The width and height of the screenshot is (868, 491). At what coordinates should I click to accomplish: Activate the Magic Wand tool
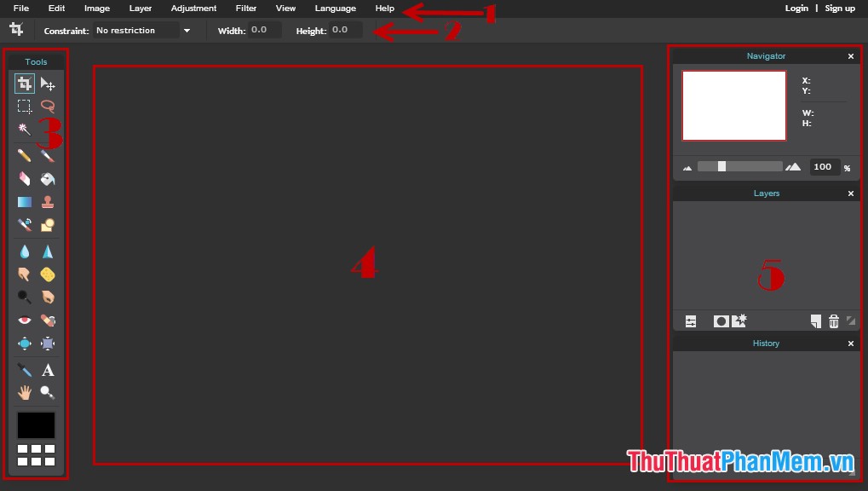pos(24,129)
